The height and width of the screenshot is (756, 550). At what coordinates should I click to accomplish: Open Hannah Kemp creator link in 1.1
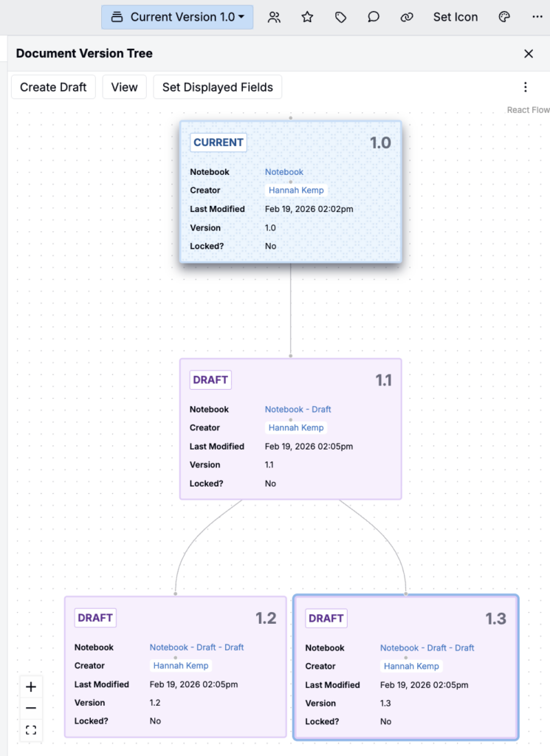coord(296,427)
